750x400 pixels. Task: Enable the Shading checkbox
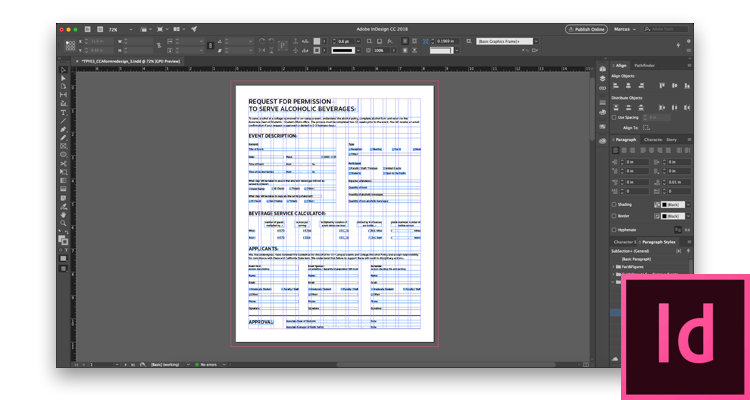click(x=612, y=204)
